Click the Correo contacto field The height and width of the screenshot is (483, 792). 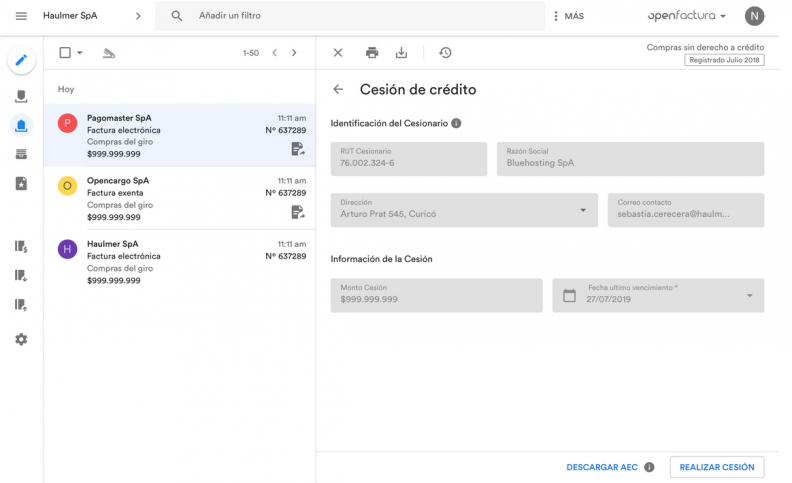[686, 210]
